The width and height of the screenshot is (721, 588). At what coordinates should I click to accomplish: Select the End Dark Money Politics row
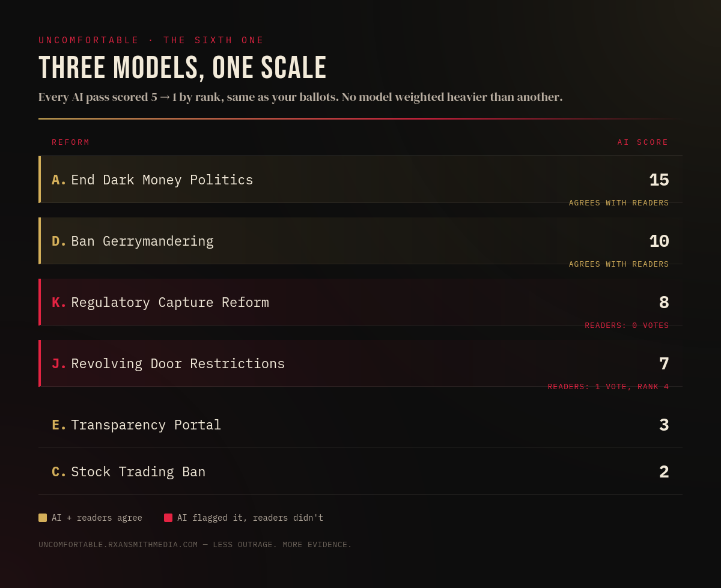coord(360,180)
